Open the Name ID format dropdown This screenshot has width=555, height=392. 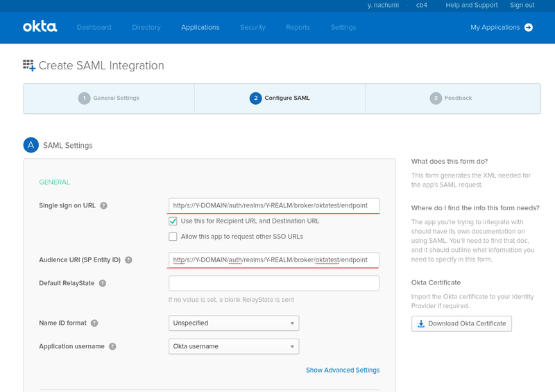[x=234, y=323]
